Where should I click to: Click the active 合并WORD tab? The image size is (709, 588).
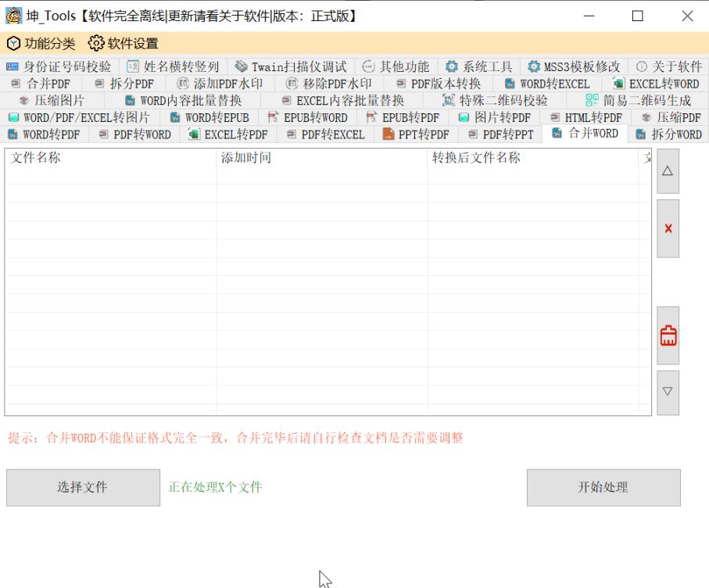pyautogui.click(x=585, y=134)
